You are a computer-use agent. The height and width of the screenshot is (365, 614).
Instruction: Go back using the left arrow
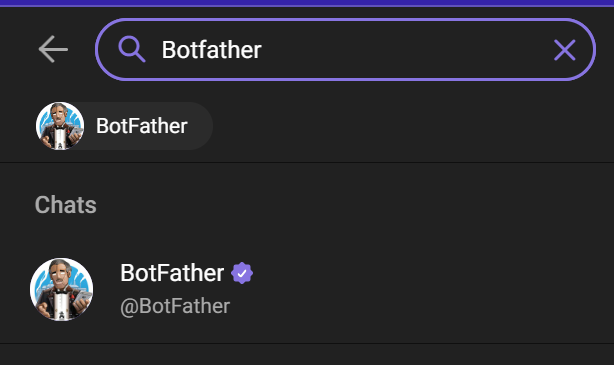tap(53, 49)
